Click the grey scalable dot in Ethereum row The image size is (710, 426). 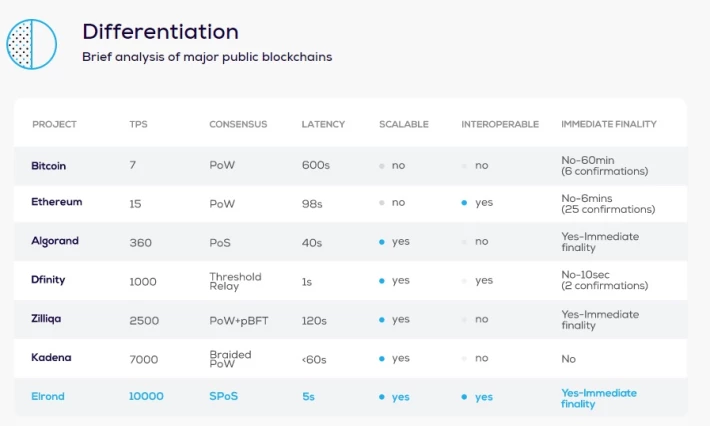coord(382,203)
